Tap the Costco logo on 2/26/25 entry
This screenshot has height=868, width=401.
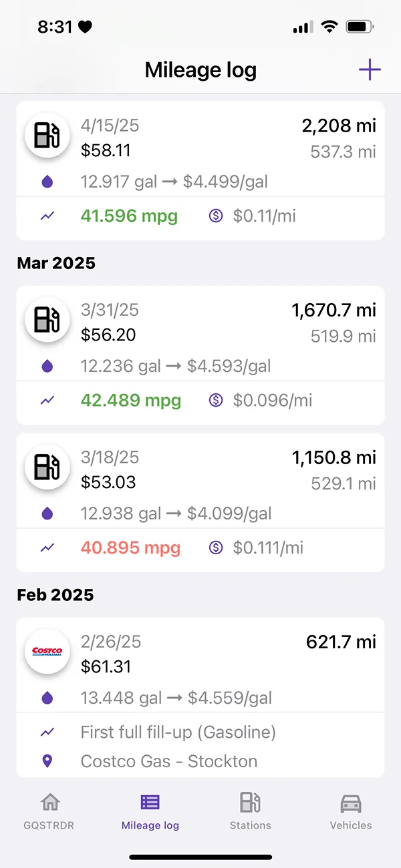pos(47,651)
